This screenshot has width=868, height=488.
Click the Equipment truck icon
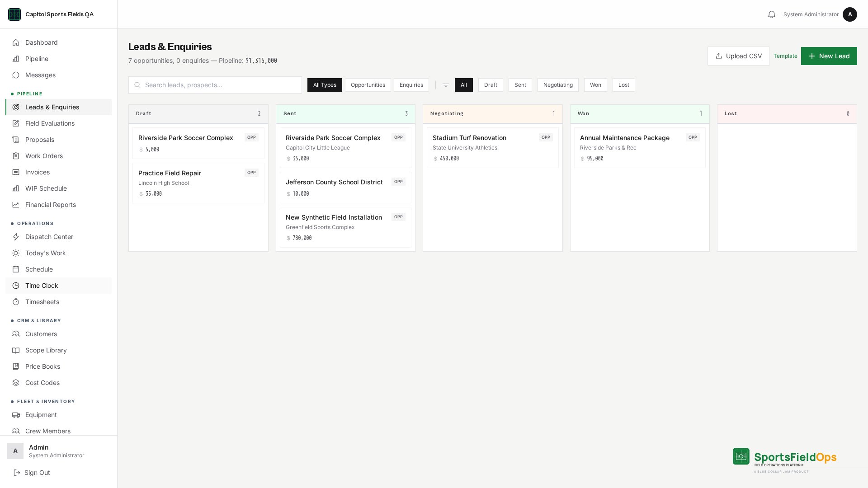coord(16,415)
